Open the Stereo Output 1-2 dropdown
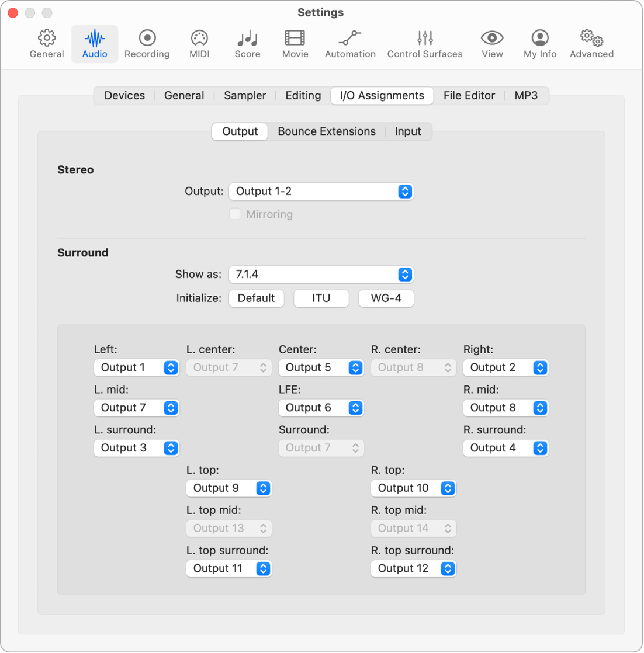Screen dimensions: 644x653 [321, 192]
